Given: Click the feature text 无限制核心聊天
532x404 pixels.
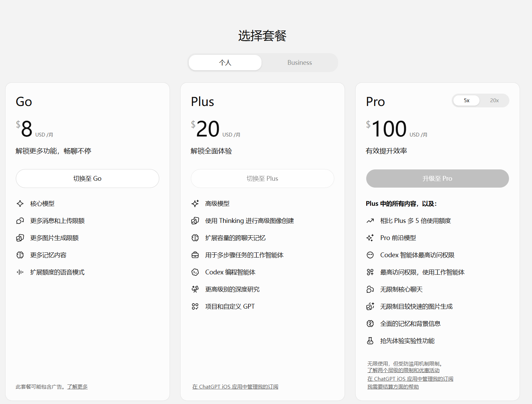Looking at the screenshot, I should point(402,289).
